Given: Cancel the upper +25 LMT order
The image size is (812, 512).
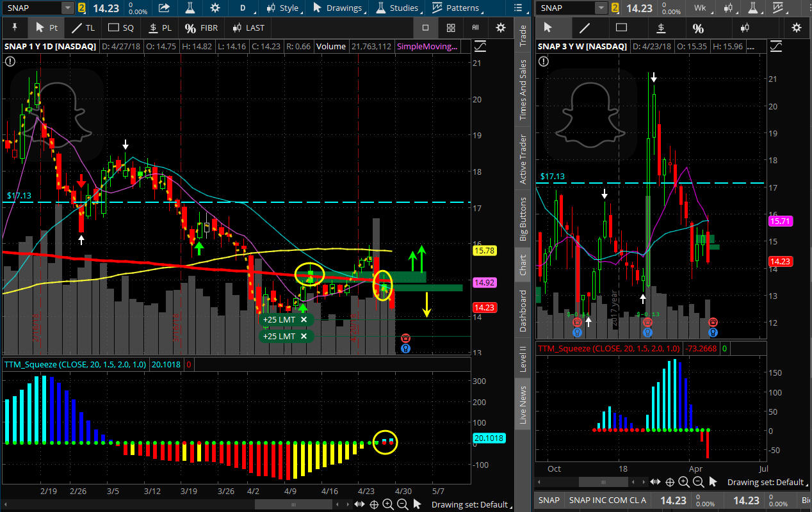Looking at the screenshot, I should click(x=304, y=319).
